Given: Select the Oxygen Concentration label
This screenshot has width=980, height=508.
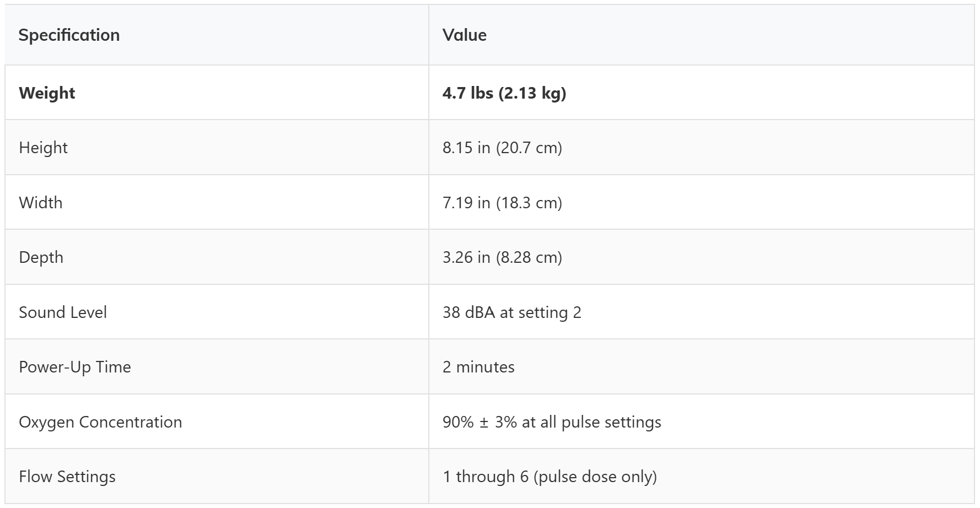Looking at the screenshot, I should coord(100,422).
